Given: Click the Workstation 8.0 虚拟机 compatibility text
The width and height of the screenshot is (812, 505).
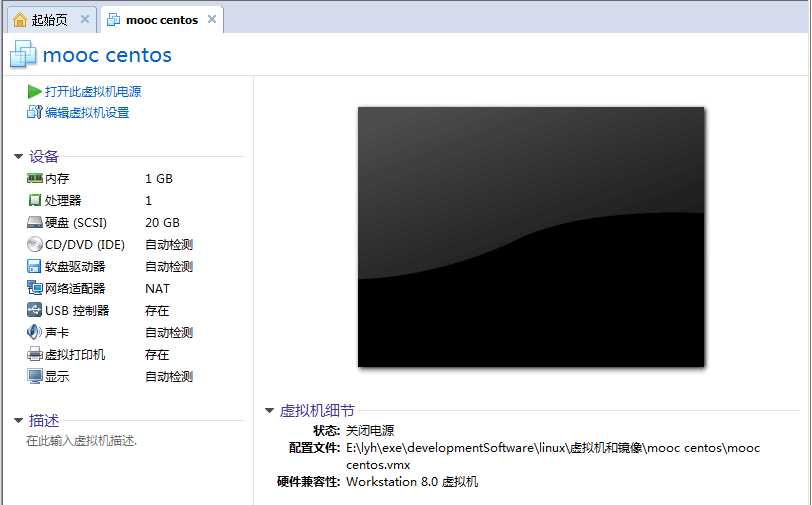Looking at the screenshot, I should click(x=412, y=482).
